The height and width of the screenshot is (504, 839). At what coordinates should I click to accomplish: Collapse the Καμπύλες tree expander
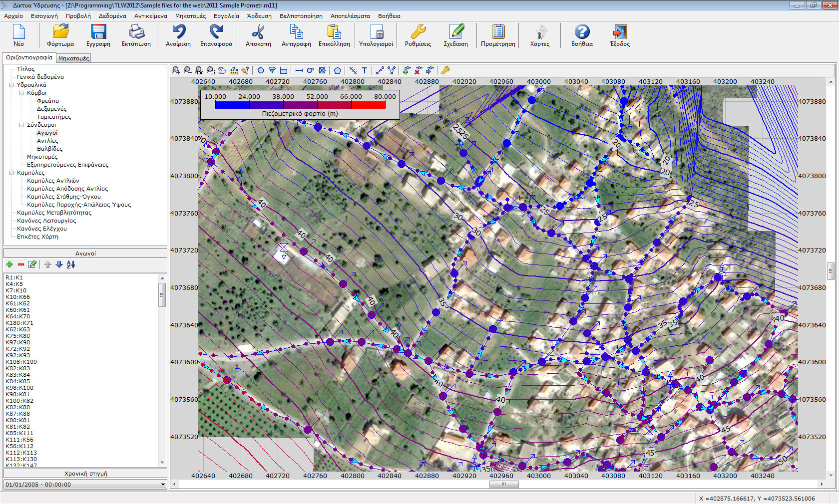click(x=11, y=173)
